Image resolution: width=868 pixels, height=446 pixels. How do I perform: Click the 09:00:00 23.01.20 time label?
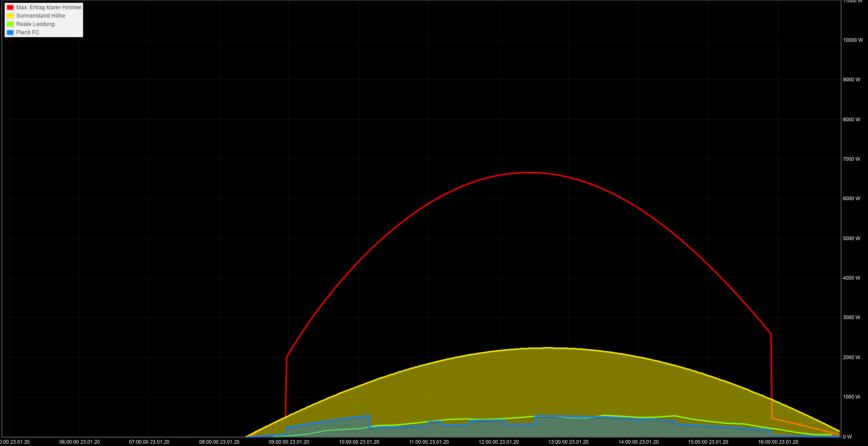pos(289,442)
